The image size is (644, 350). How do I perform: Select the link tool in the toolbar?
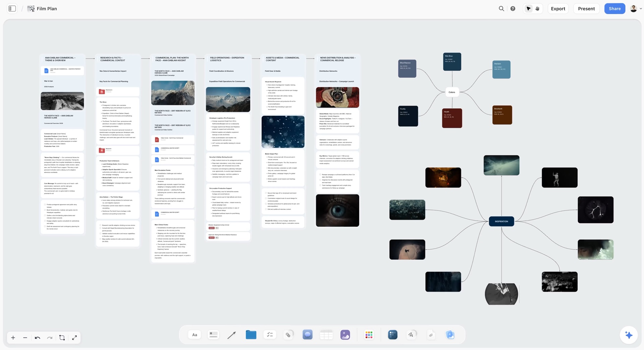coord(288,335)
